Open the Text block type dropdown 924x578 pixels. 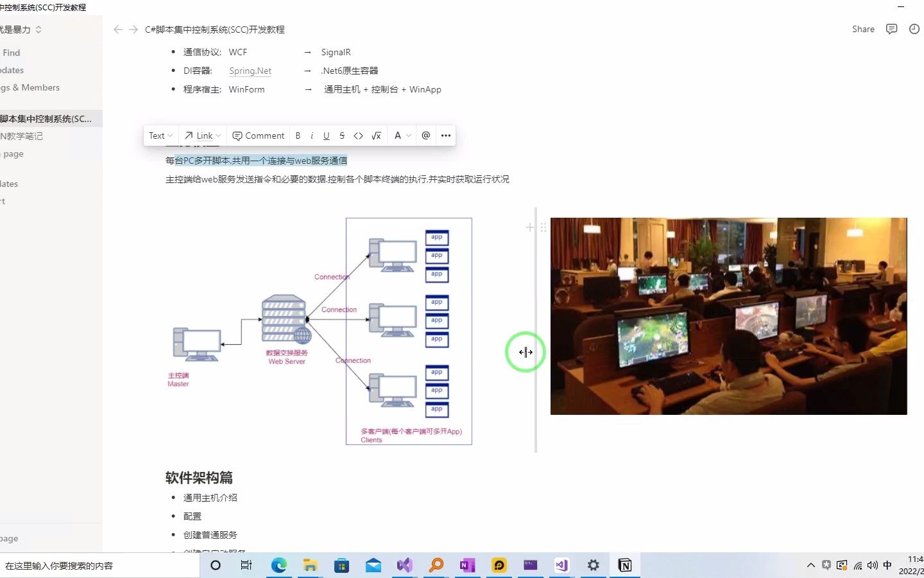click(160, 136)
